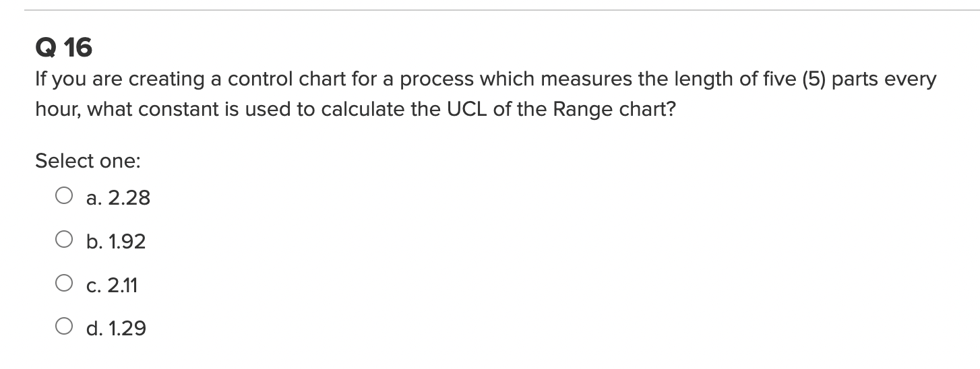
Task: Click the "c. 2.11" answer text
Action: (x=112, y=286)
